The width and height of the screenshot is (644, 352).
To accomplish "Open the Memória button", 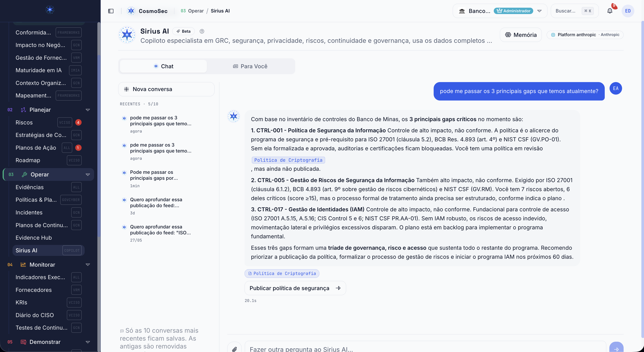I will pos(521,35).
